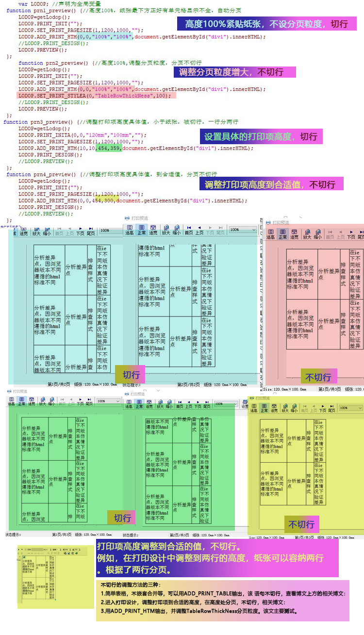Click Zoom In (放大) in the pink preview window
The width and height of the screenshot is (364, 635).
pos(307,234)
